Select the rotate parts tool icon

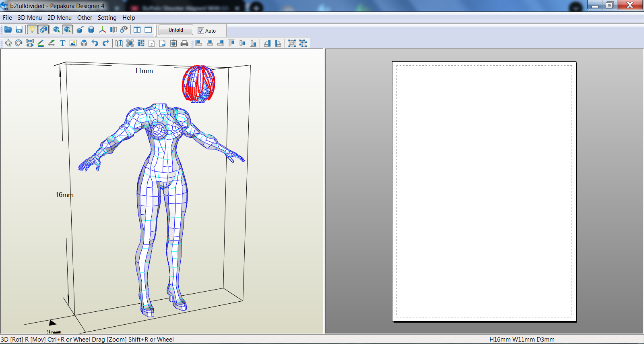click(x=19, y=43)
